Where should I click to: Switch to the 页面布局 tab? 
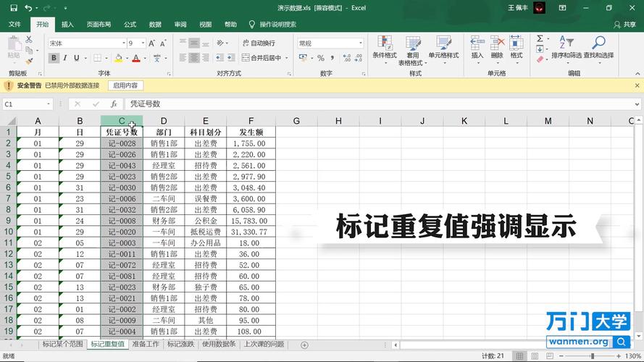coord(99,24)
